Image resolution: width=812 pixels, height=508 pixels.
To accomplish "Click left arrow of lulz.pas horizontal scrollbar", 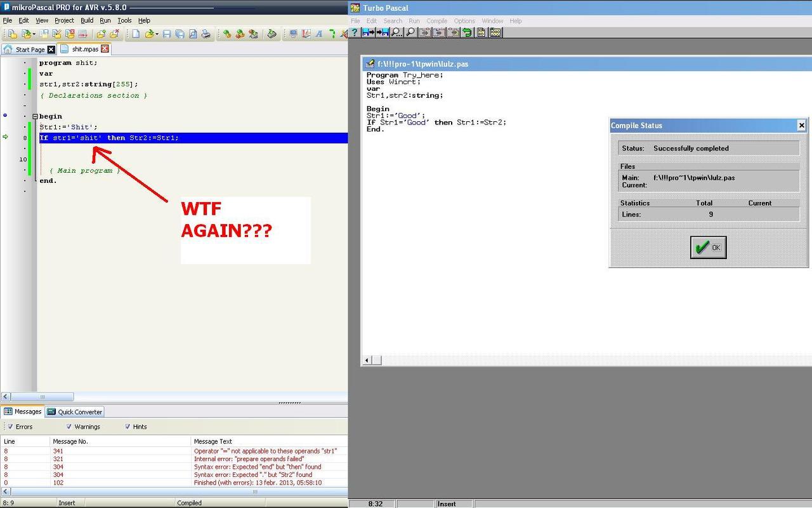I will tap(367, 360).
